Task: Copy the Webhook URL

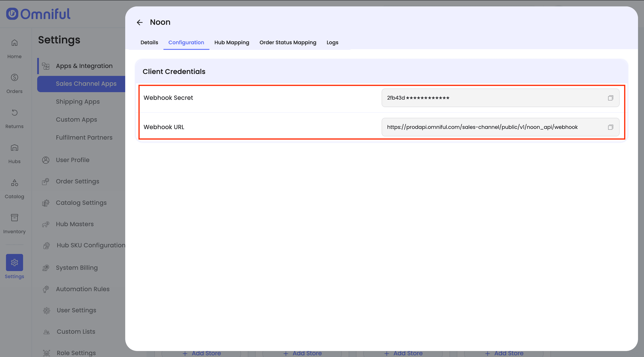Action: 610,127
